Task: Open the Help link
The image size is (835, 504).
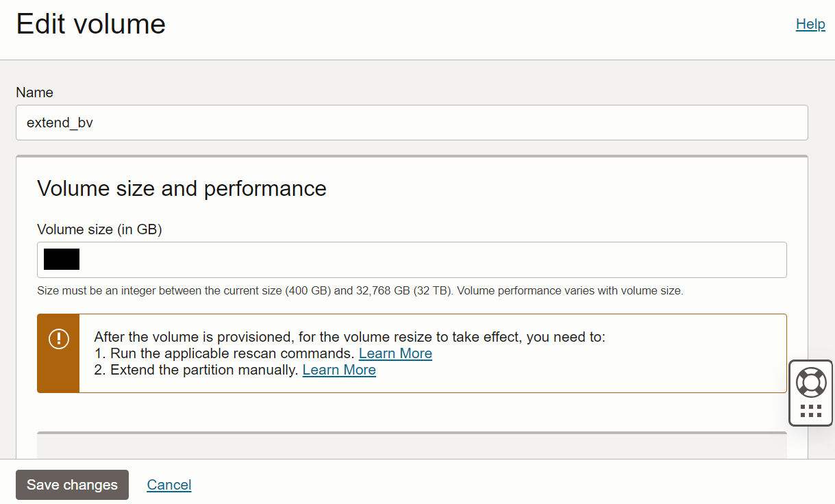Action: tap(810, 24)
